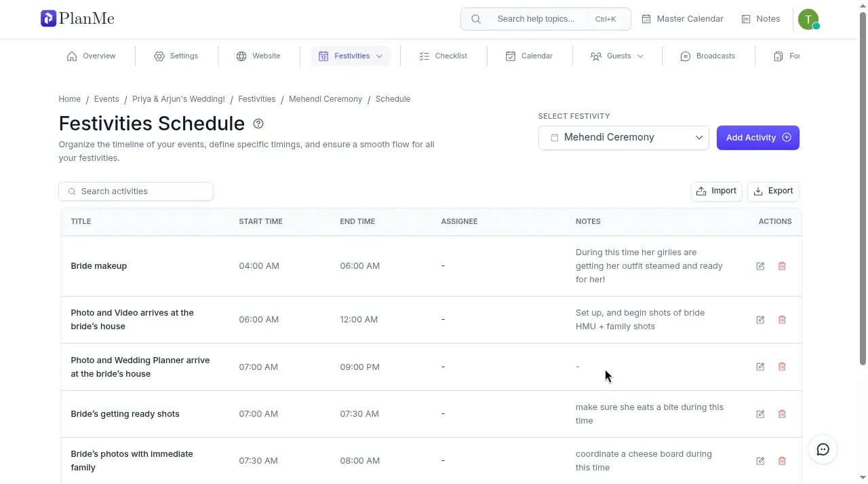
Task: Click the Master Calendar icon
Action: (x=646, y=19)
